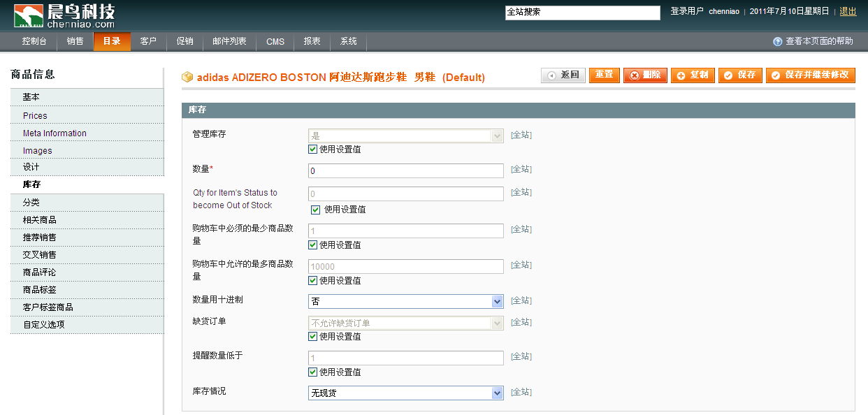Select the 客户标签商品 tab
Image resolution: width=868 pixels, height=415 pixels.
(x=87, y=307)
